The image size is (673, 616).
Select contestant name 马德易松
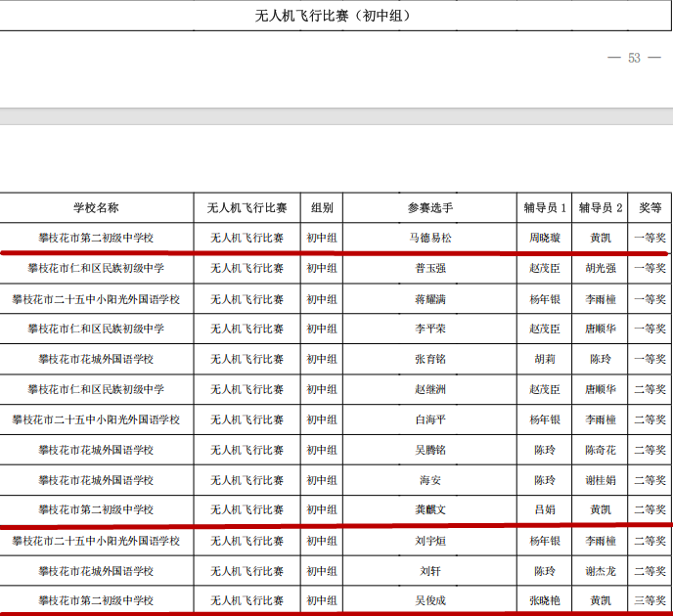coord(429,238)
